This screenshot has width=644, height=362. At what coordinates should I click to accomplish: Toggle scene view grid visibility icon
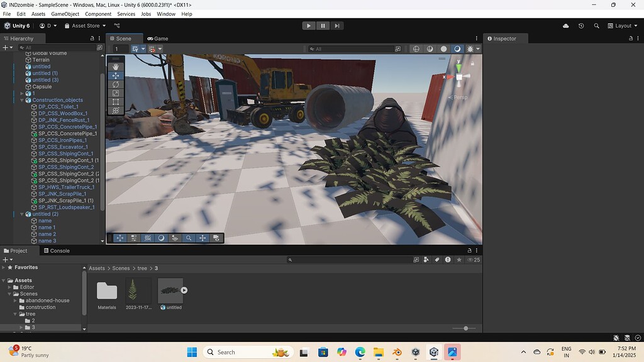pos(135,49)
